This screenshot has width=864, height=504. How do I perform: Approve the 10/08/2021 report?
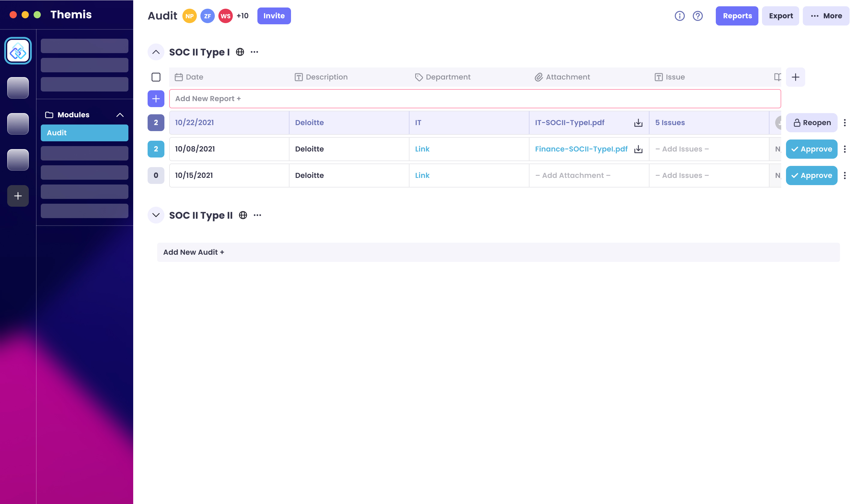coord(811,149)
